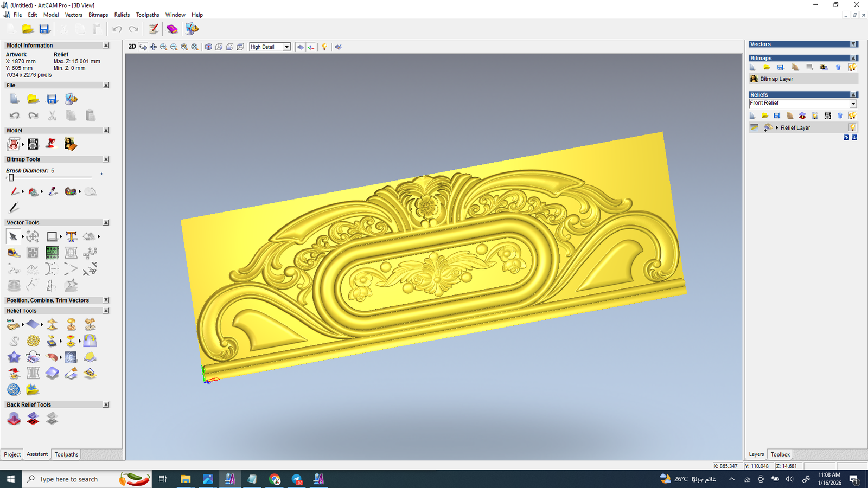The image size is (868, 488).
Task: Open the Front Relief dropdown
Action: click(853, 104)
